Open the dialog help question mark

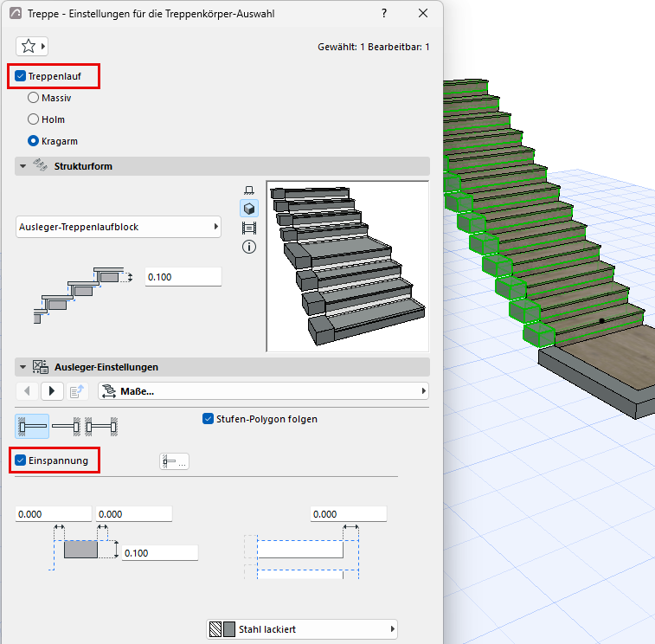pyautogui.click(x=384, y=13)
